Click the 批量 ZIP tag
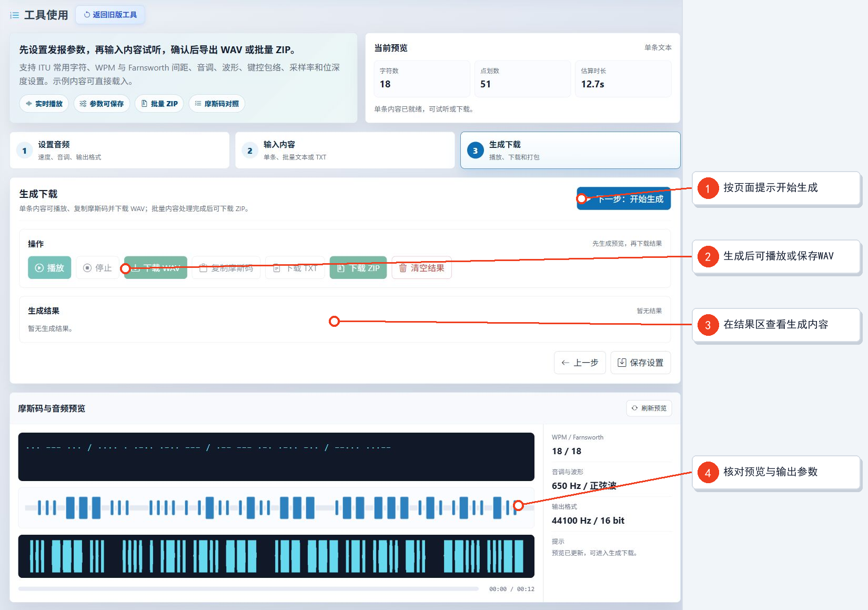The height and width of the screenshot is (610, 868). point(159,104)
